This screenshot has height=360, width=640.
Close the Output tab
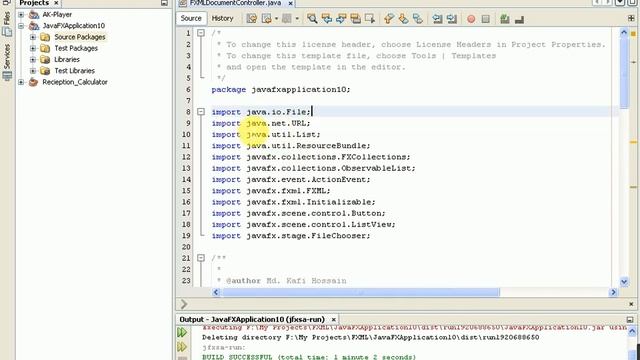click(333, 320)
